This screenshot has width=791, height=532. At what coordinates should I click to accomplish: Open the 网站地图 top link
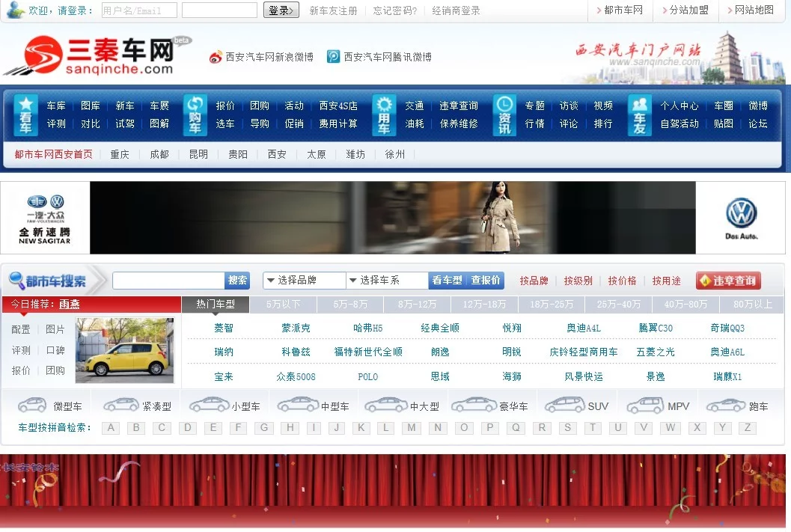pyautogui.click(x=754, y=10)
